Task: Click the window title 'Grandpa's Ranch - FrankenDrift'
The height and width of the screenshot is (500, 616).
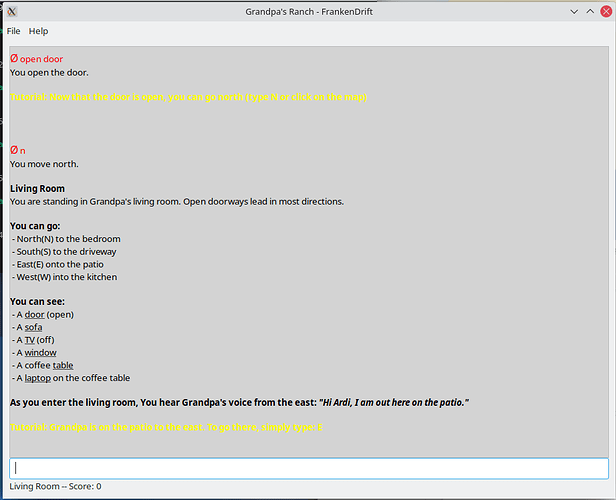Action: click(309, 12)
